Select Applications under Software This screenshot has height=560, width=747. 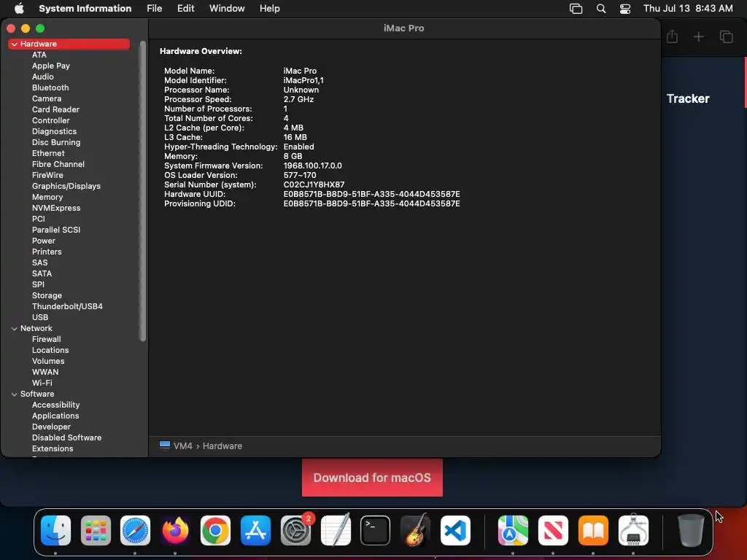(x=55, y=416)
